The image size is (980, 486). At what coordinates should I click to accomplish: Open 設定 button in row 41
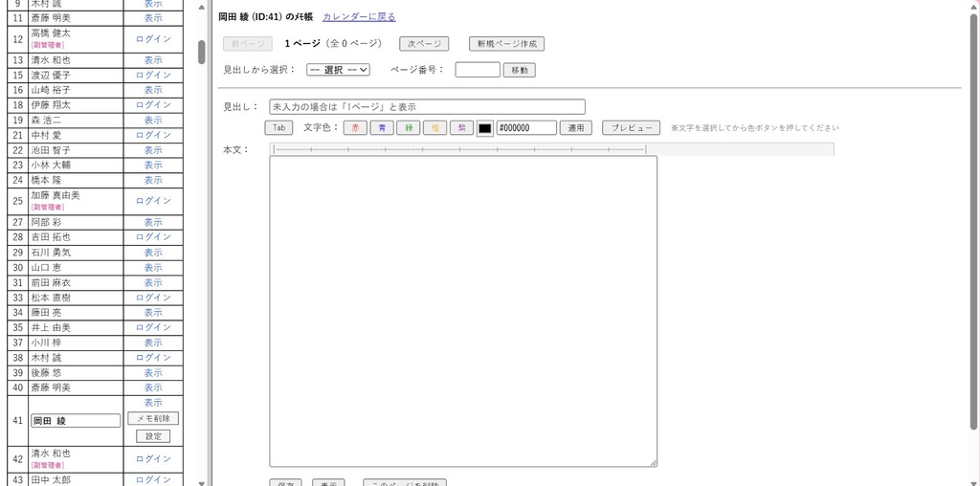pyautogui.click(x=153, y=436)
